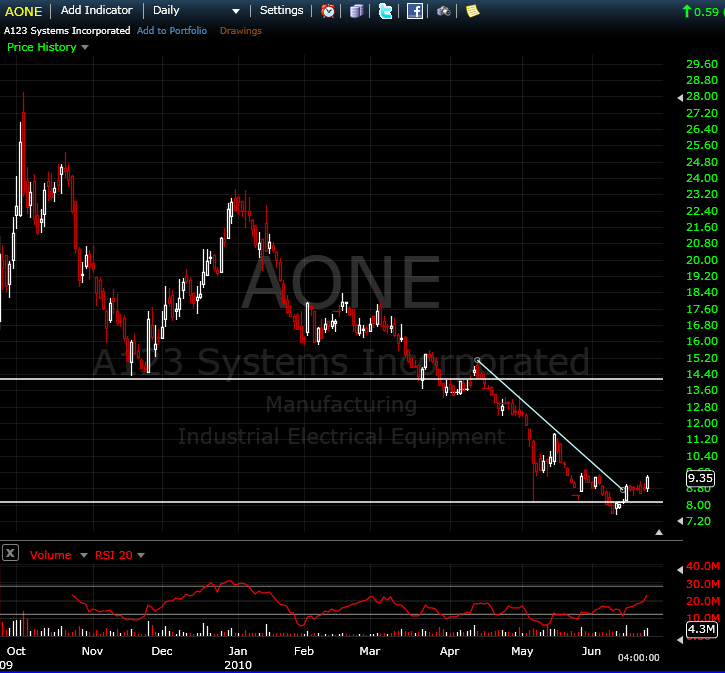This screenshot has height=673, width=725.
Task: Click the 29.60 price axis label
Action: pyautogui.click(x=701, y=64)
